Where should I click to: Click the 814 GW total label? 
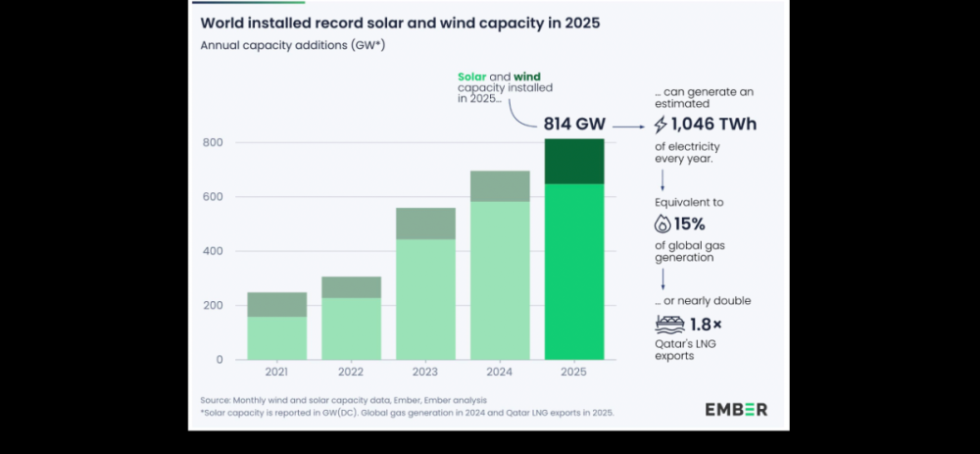click(574, 125)
